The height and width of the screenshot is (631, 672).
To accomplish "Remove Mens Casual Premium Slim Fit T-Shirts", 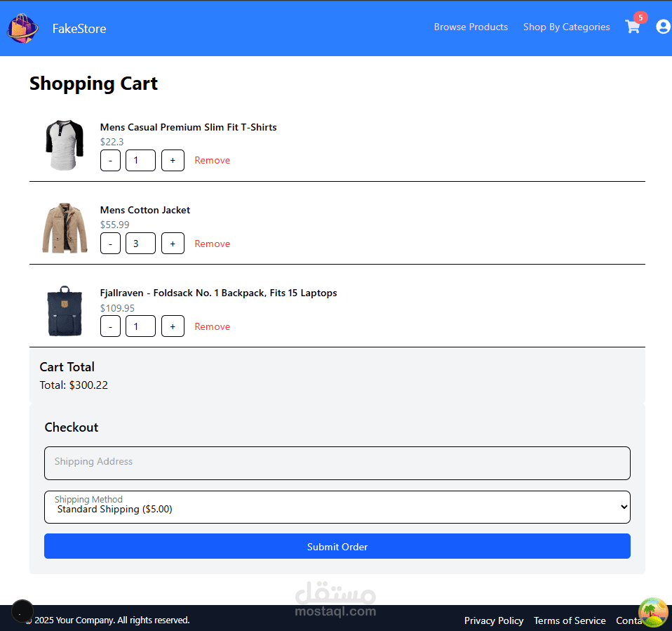I will point(212,161).
